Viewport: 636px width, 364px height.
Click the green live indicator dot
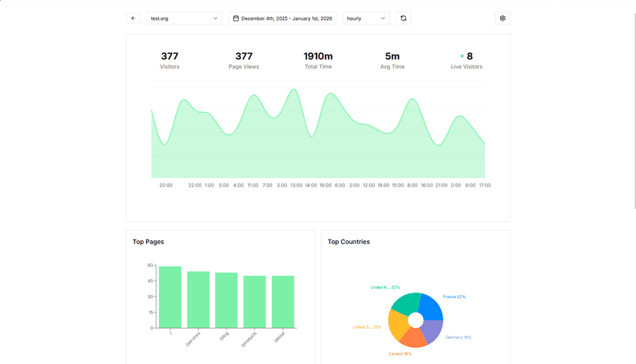(462, 56)
